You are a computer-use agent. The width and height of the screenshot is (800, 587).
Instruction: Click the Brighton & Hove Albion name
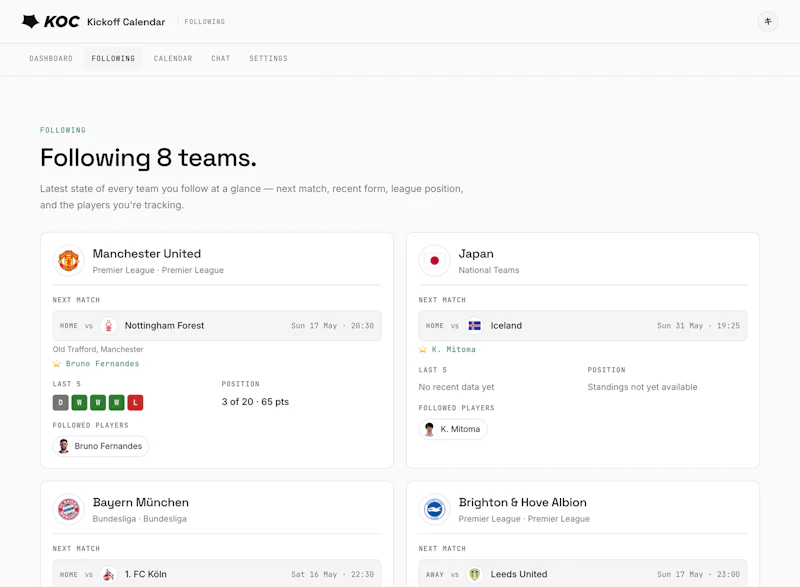click(522, 502)
